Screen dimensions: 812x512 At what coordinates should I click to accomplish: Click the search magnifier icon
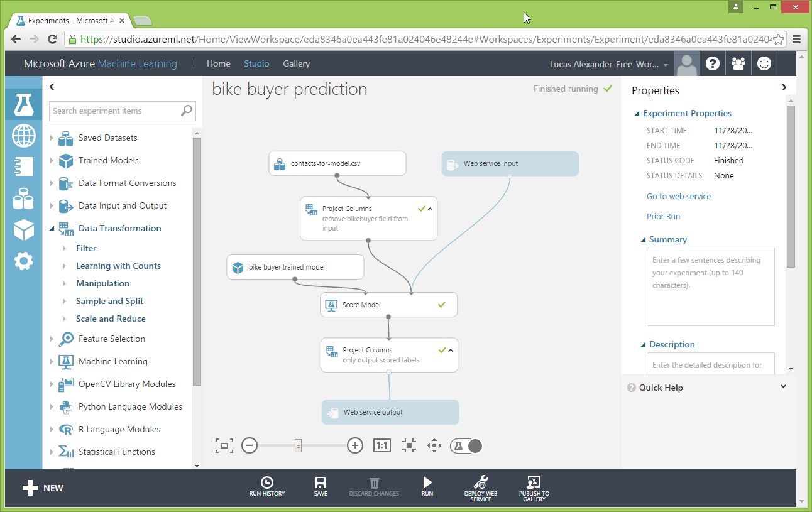(187, 111)
